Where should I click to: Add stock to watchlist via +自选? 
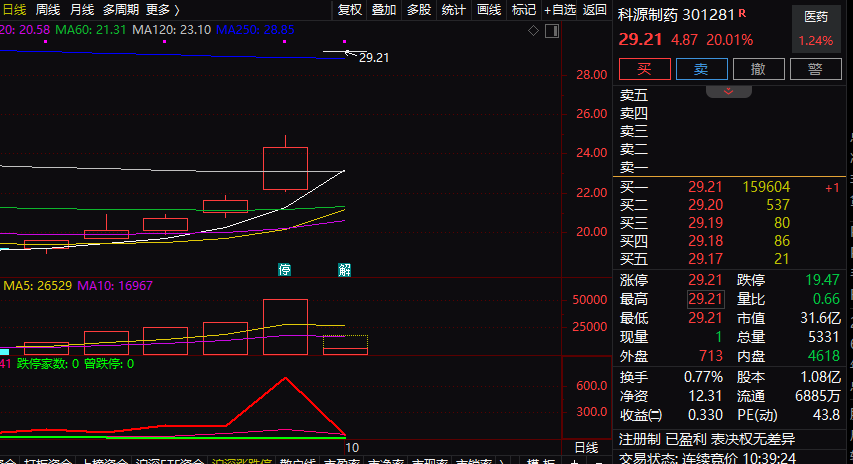(x=560, y=10)
